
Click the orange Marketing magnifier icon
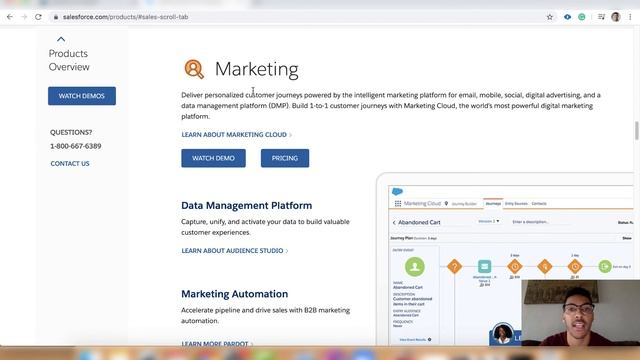pos(194,69)
